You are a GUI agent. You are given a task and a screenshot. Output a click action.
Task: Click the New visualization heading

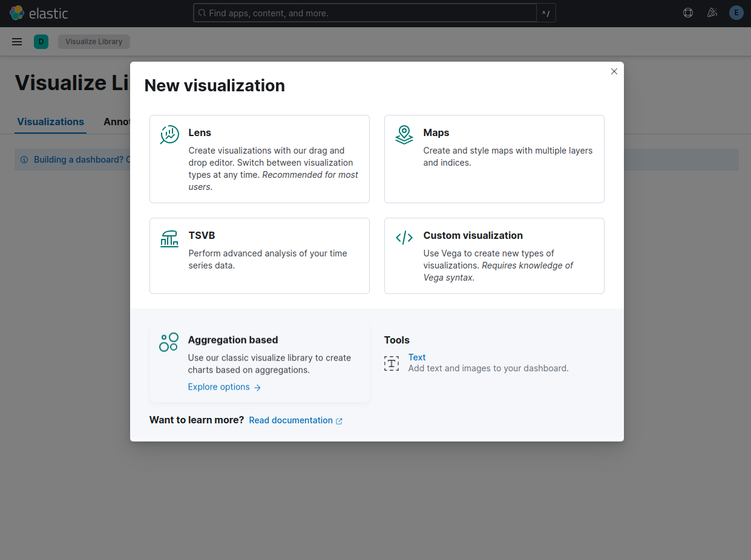click(215, 85)
